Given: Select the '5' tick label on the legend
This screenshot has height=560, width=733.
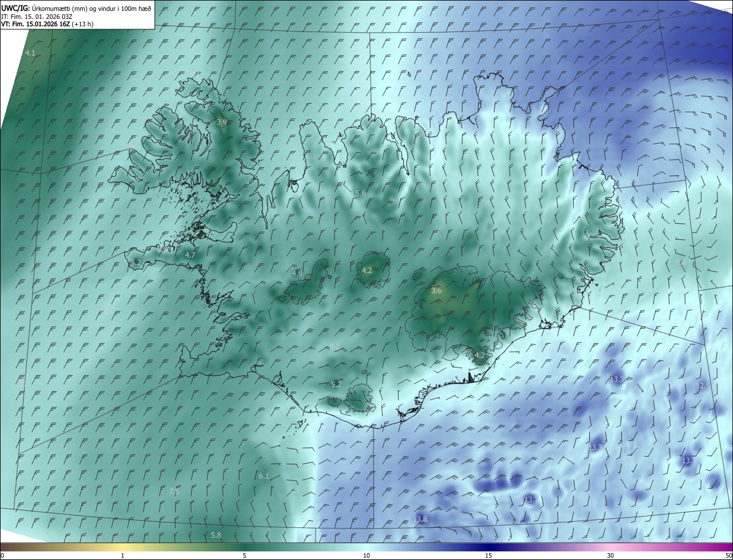Looking at the screenshot, I should click(245, 555).
